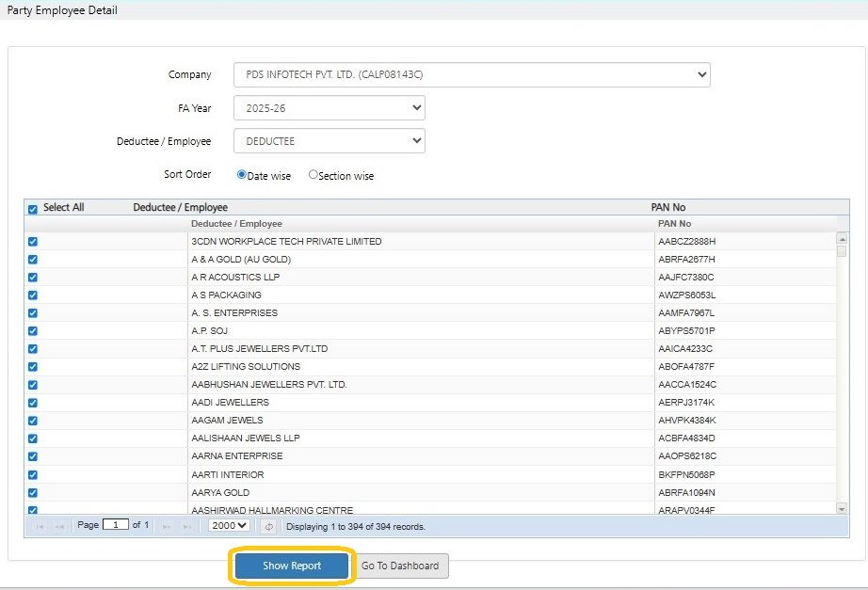The height and width of the screenshot is (590, 868).
Task: Go to last page pager icon
Action: 186,526
